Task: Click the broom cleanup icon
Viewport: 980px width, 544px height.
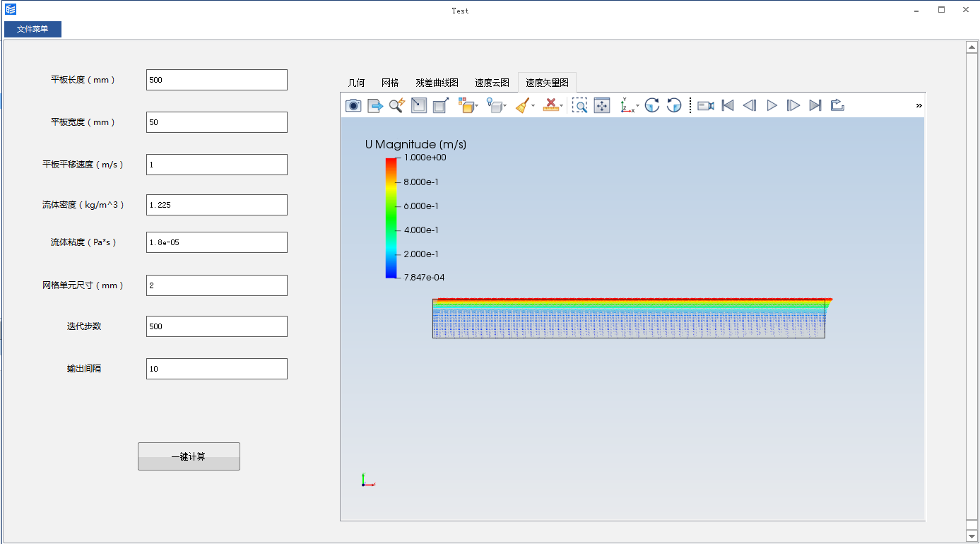Action: [x=522, y=105]
